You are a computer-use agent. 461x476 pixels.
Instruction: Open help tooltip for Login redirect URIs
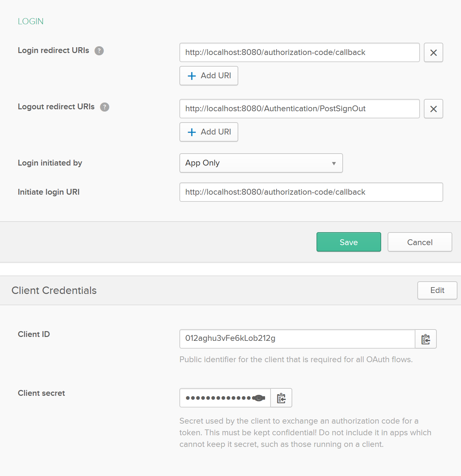99,51
